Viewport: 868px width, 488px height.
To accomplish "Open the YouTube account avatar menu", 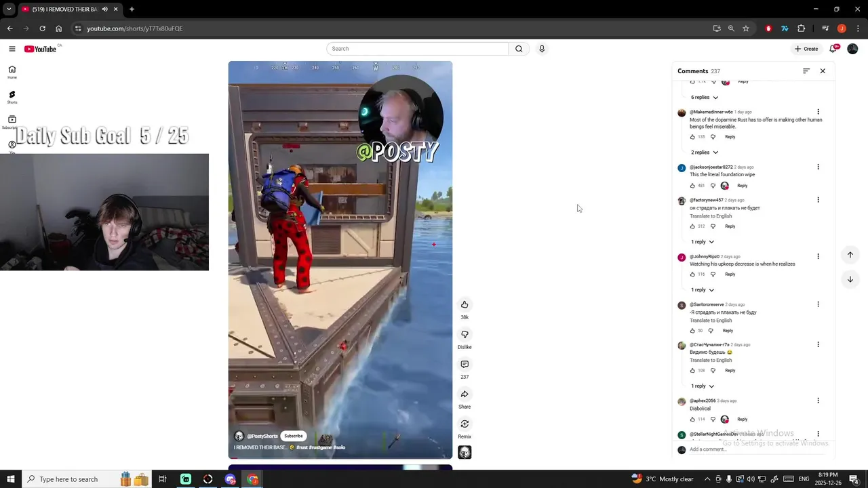I will tap(852, 49).
